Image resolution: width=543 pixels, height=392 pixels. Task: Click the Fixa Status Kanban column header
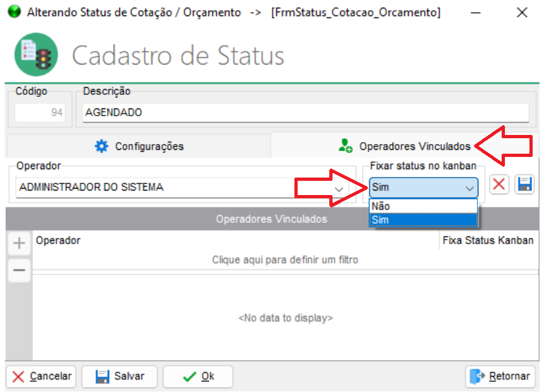coord(487,240)
